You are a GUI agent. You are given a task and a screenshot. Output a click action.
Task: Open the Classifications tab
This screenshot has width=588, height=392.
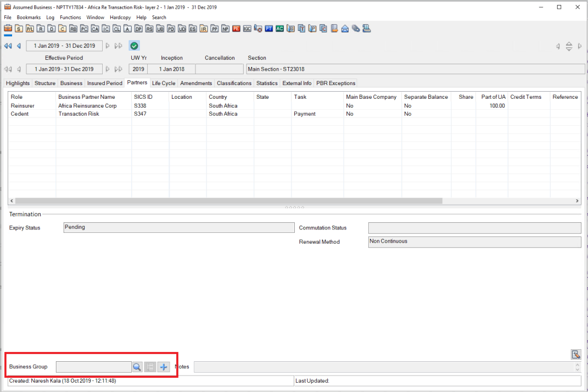click(234, 83)
